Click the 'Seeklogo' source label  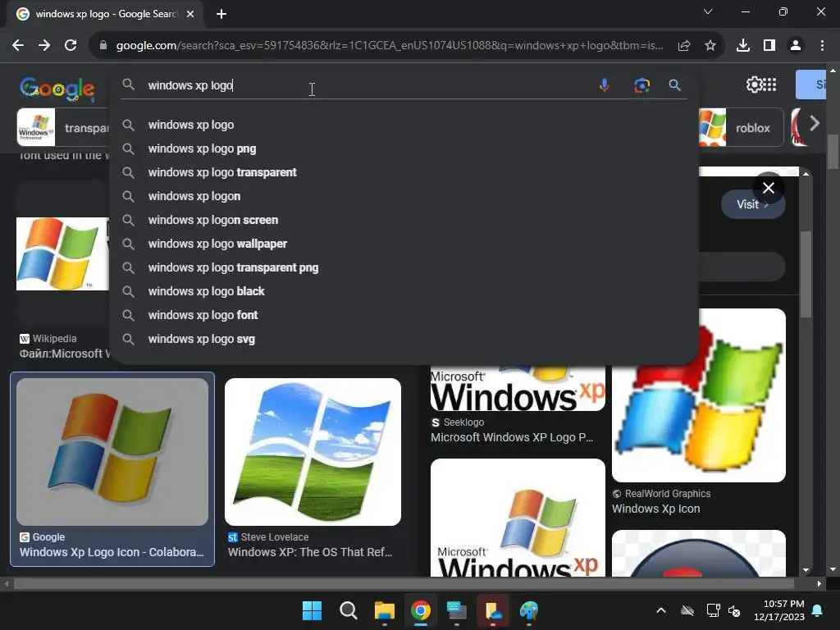[463, 422]
